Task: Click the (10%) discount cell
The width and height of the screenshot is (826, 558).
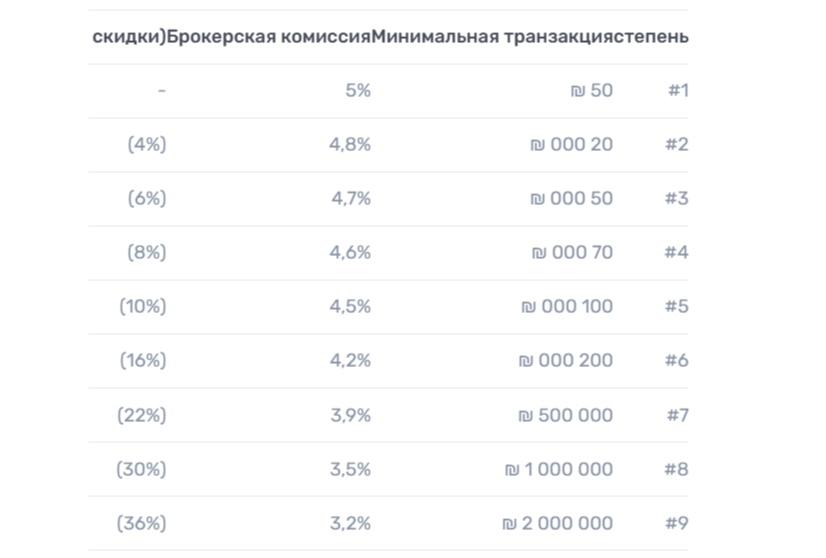Action: (143, 307)
